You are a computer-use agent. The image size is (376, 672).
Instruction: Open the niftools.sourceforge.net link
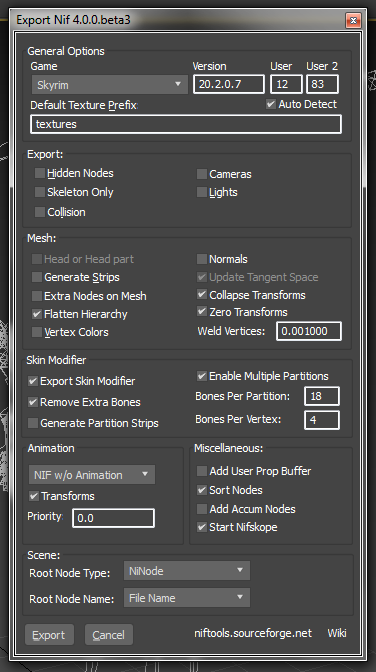point(253,633)
